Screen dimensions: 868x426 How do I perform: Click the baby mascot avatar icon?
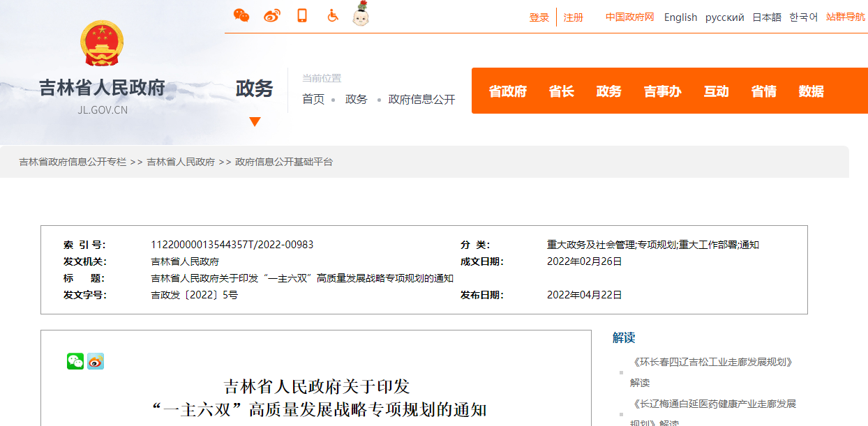coord(361,15)
